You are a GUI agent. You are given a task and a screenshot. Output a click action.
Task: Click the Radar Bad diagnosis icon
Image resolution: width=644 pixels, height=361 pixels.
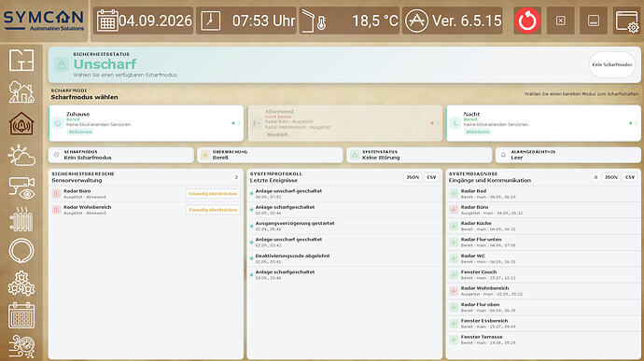454,194
